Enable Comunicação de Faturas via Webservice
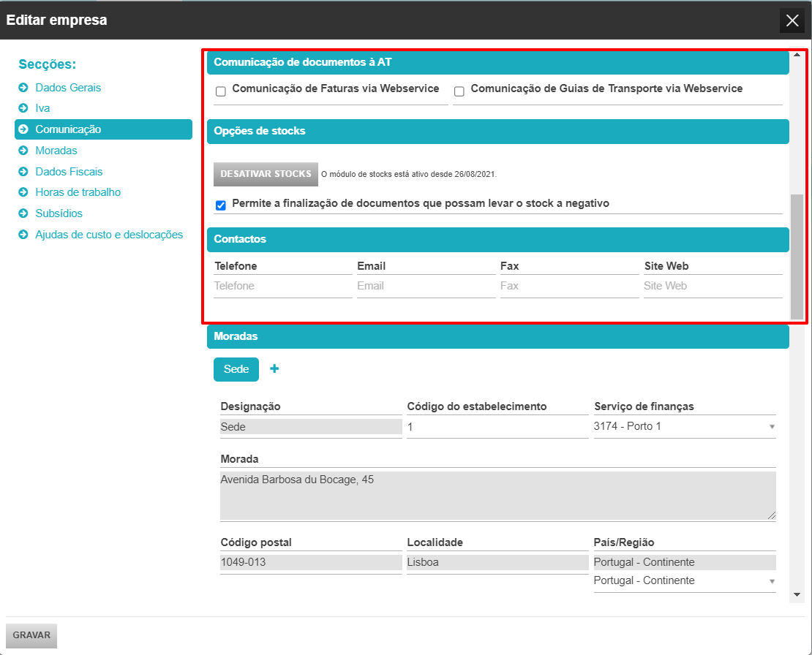The height and width of the screenshot is (655, 812). 221,91
